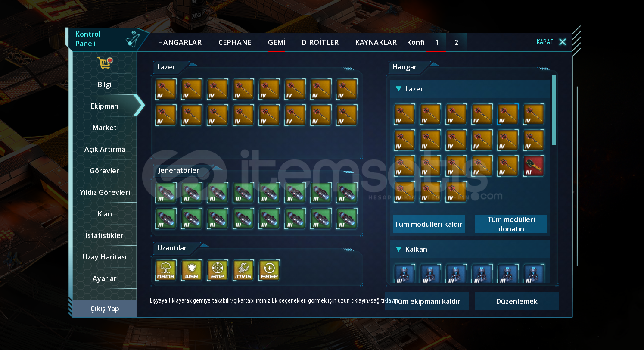Go to the DİROİTLER tab
Image resolution: width=644 pixels, height=350 pixels.
click(x=320, y=42)
